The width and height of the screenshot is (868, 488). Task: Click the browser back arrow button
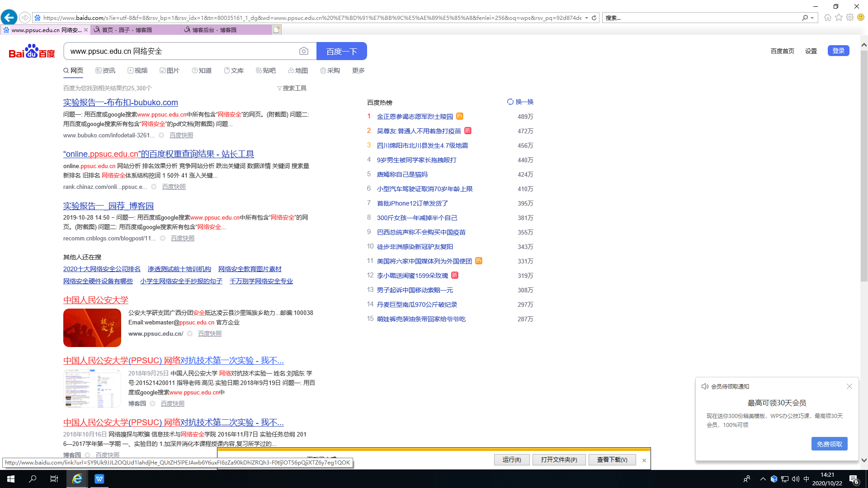pyautogui.click(x=9, y=18)
